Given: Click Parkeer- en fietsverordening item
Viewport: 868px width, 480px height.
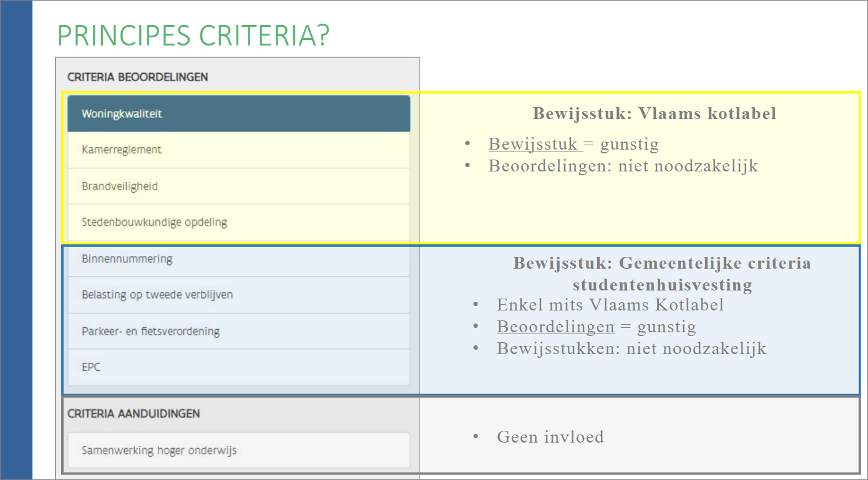Looking at the screenshot, I should 238,331.
